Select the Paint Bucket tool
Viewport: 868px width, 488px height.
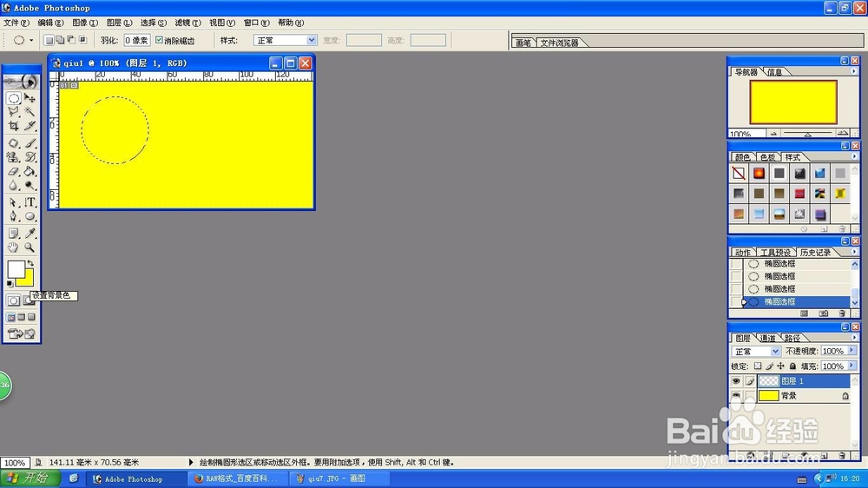(x=30, y=171)
